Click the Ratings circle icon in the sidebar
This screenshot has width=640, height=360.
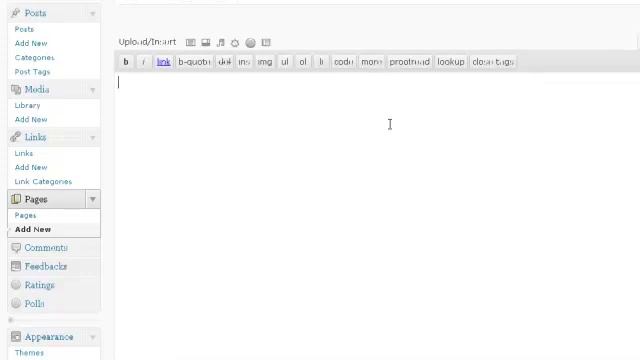click(16, 285)
